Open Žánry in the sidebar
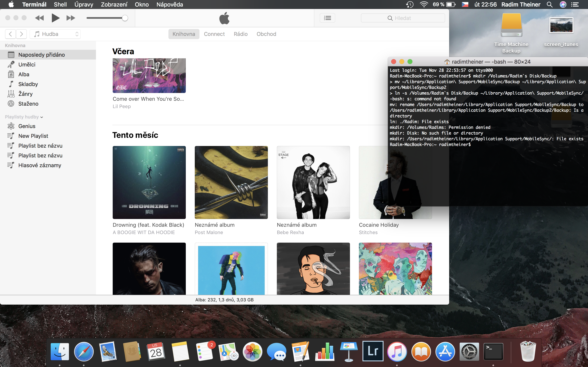588x367 pixels. pyautogui.click(x=25, y=94)
